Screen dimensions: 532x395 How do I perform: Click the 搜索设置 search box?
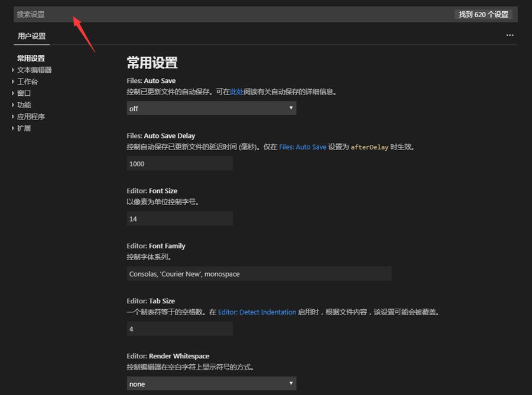point(231,14)
